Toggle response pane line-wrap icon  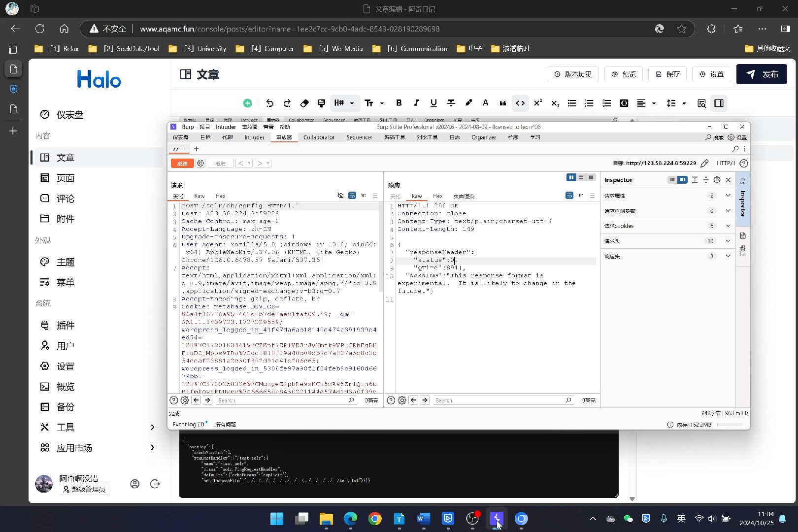pos(569,196)
